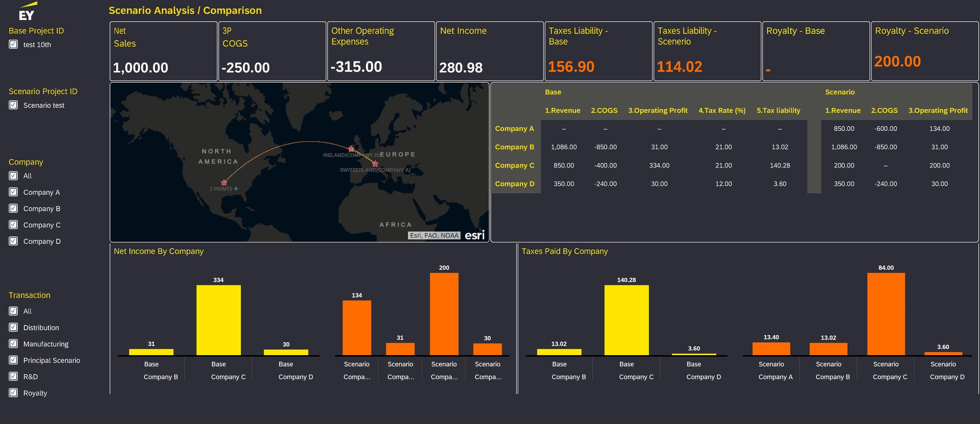The height and width of the screenshot is (424, 980).
Task: Click the Switzerland Company A map marker
Action: tap(375, 164)
